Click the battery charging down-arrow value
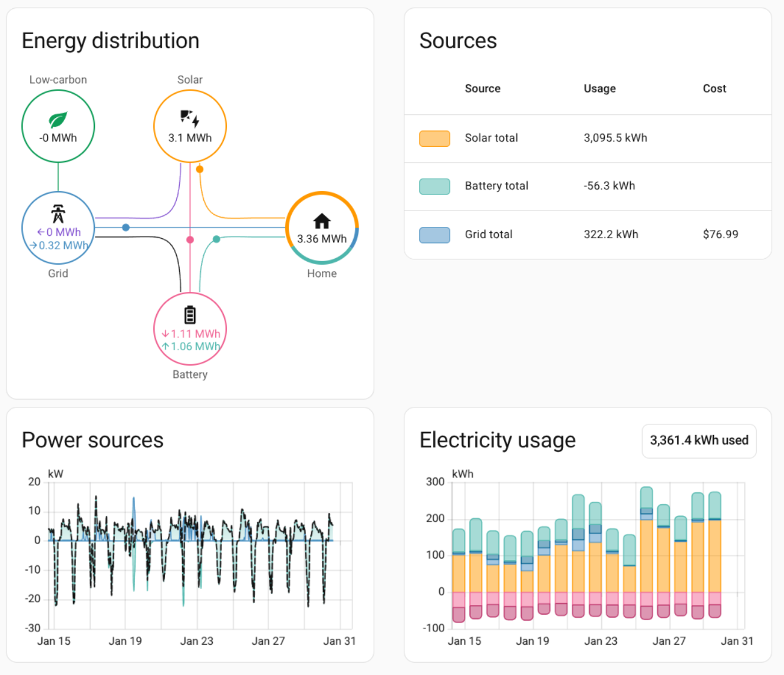The image size is (784, 675). pos(190,334)
